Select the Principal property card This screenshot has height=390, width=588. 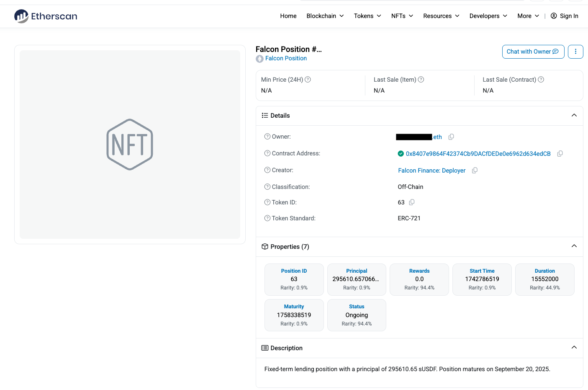(357, 279)
